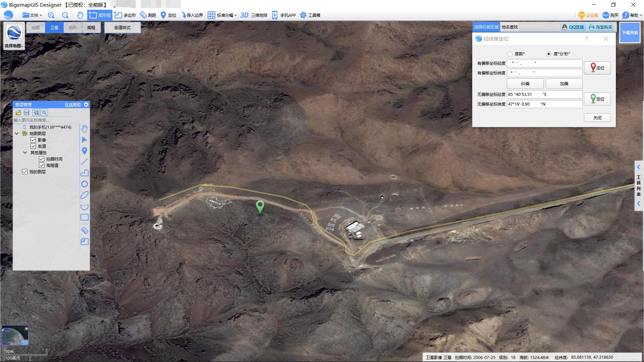The image size is (644, 362).
Task: Click the zoom in magnifier icon
Action: tap(51, 15)
